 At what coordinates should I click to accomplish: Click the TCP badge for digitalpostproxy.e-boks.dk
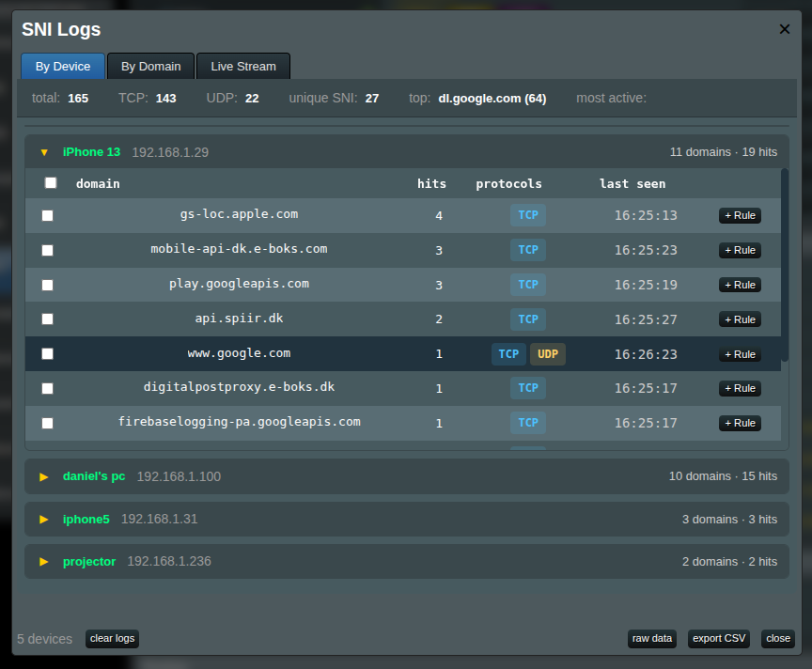pyautogui.click(x=528, y=388)
